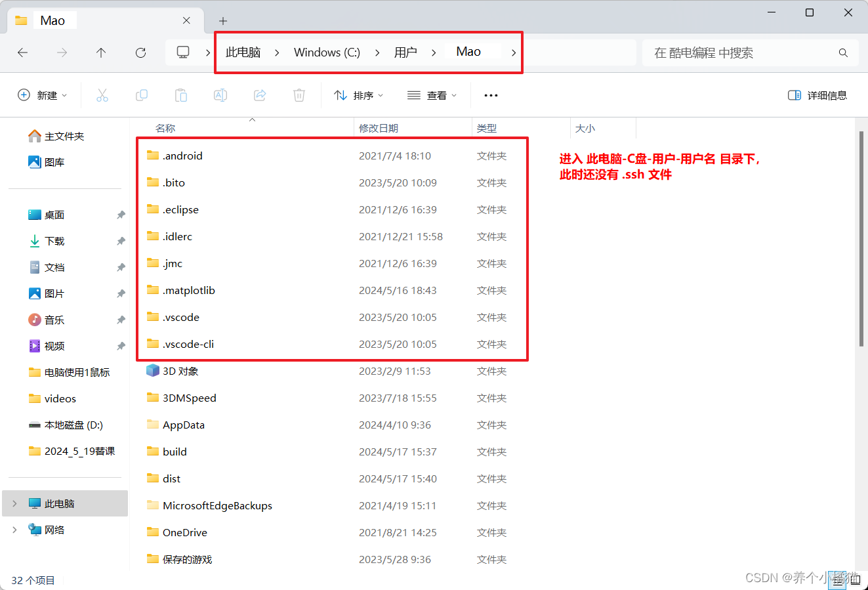Click the monitor icon in address bar
This screenshot has width=868, height=590.
183,53
